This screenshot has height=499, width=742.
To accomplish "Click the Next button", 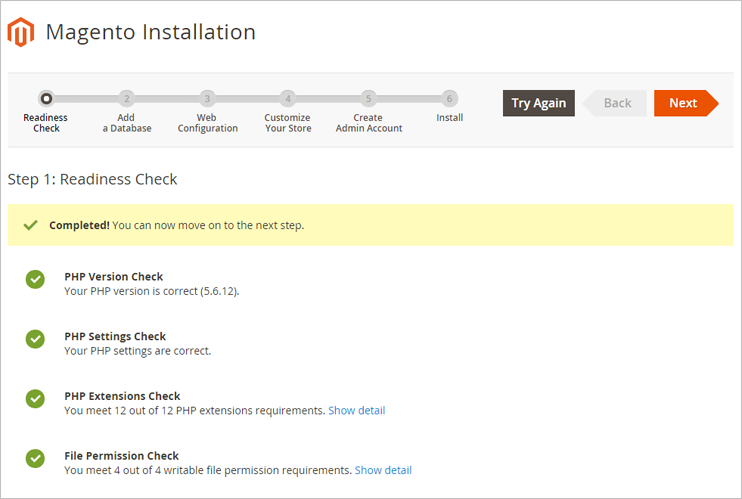I will [686, 103].
